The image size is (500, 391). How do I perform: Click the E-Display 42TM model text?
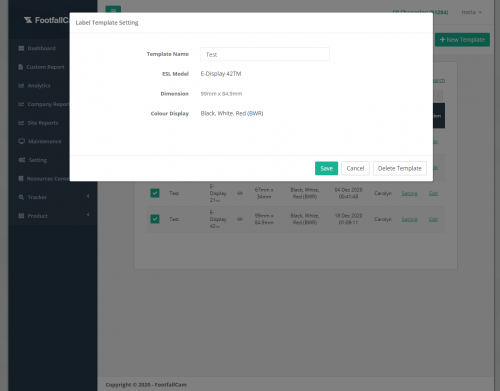coord(221,74)
